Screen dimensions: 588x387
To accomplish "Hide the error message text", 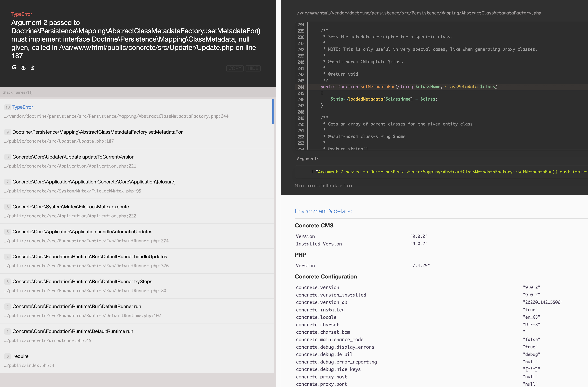I will pos(253,69).
